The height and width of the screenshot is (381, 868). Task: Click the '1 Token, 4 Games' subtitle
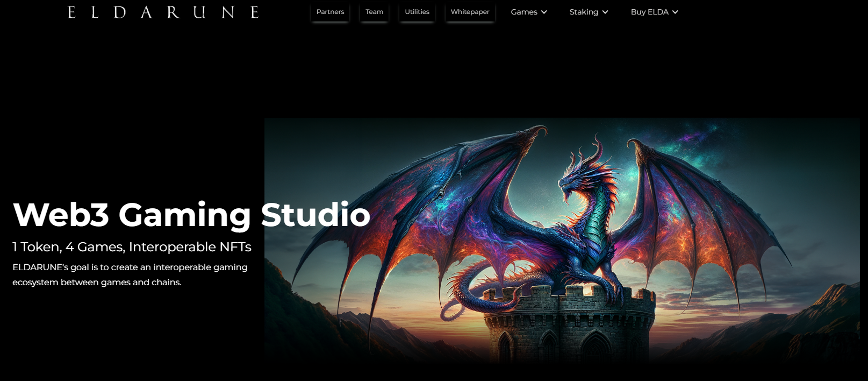[132, 247]
